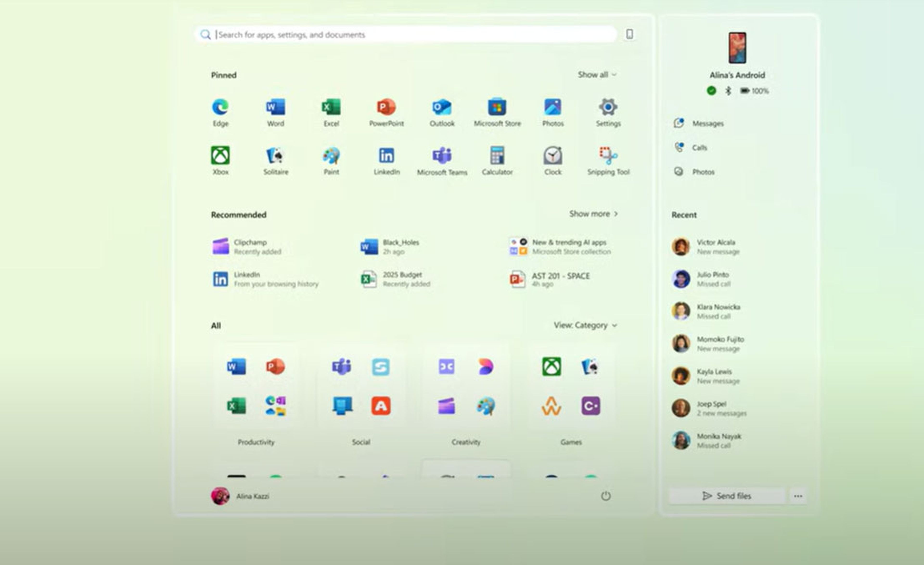Image resolution: width=924 pixels, height=565 pixels.
Task: Launch Microsoft Teams from pinned apps
Action: click(442, 161)
